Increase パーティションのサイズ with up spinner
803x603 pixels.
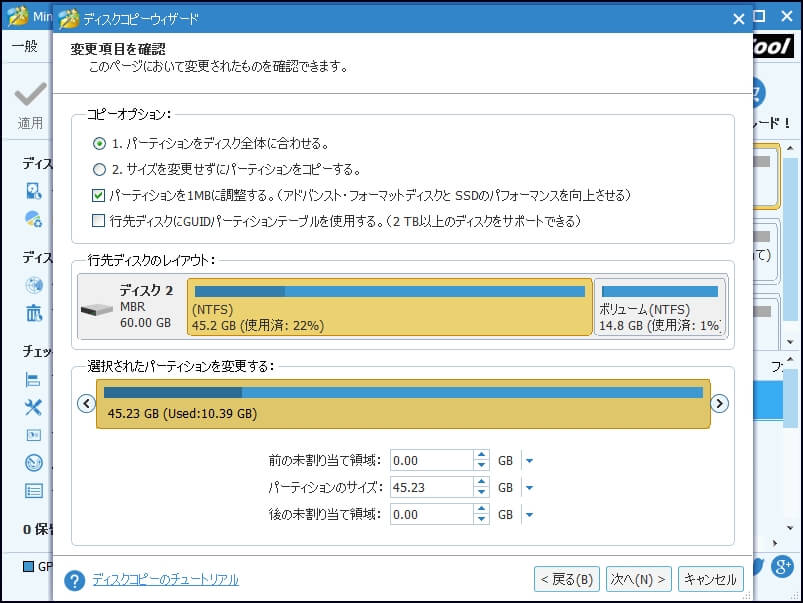(481, 482)
